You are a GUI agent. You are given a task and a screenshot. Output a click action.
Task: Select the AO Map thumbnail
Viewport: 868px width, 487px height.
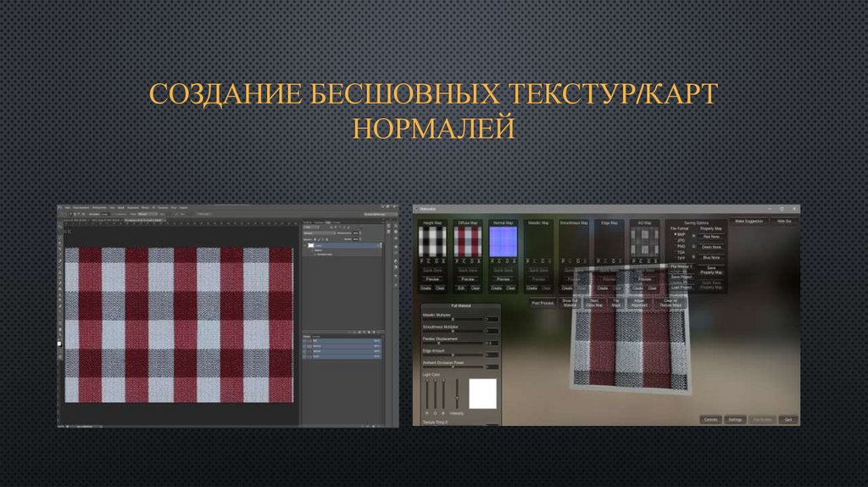[x=644, y=241]
